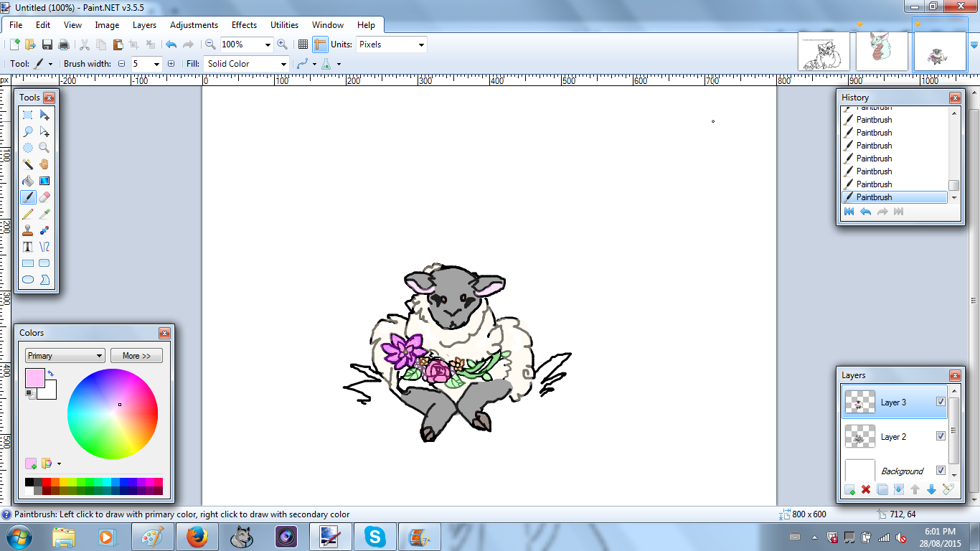Rewind history to the first step

click(849, 212)
